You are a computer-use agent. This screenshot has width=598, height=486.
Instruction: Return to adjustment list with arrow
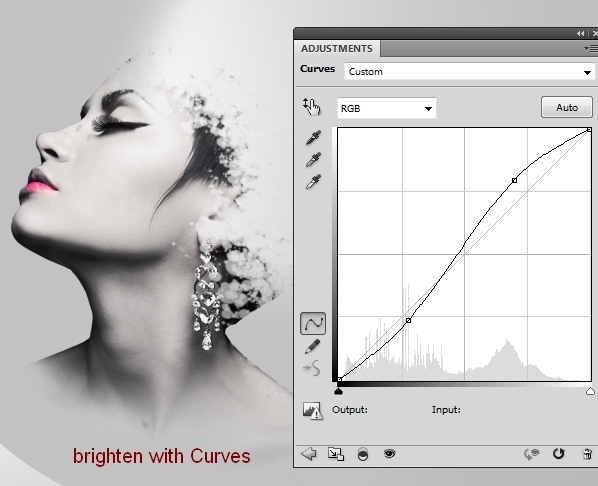coord(308,454)
